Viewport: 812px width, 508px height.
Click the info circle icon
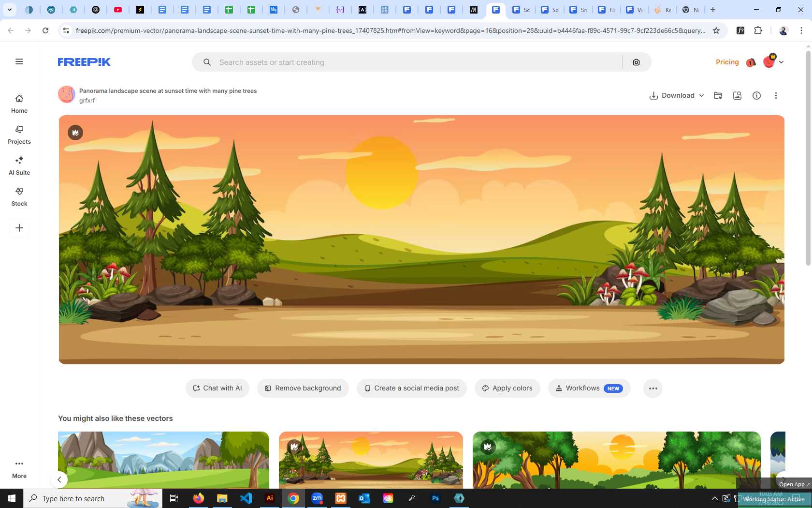coord(756,95)
